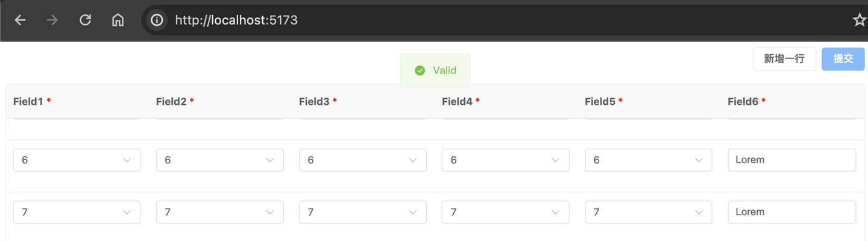Open Field4 dropdown in row 7
Image resolution: width=868 pixels, height=241 pixels.
pos(505,212)
